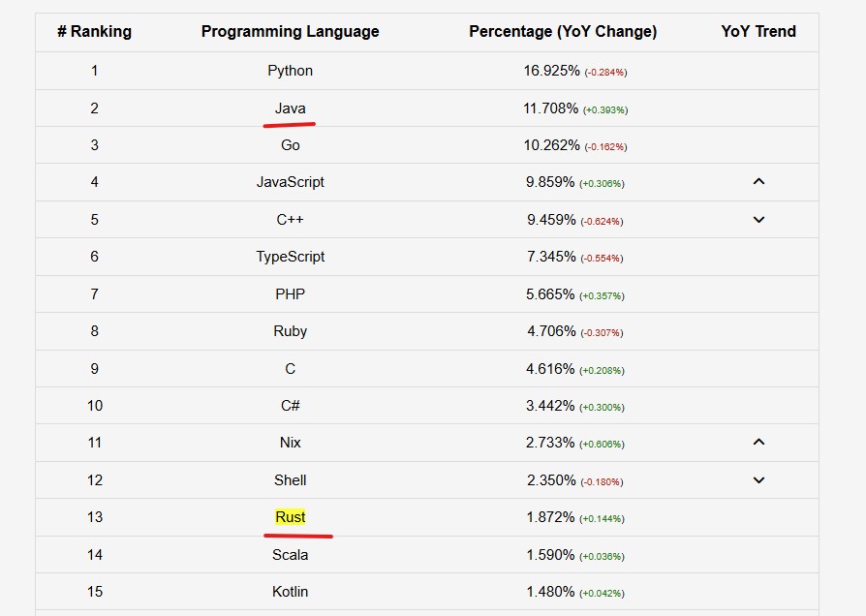Select the PHP language cell
The image size is (866, 616).
click(290, 293)
